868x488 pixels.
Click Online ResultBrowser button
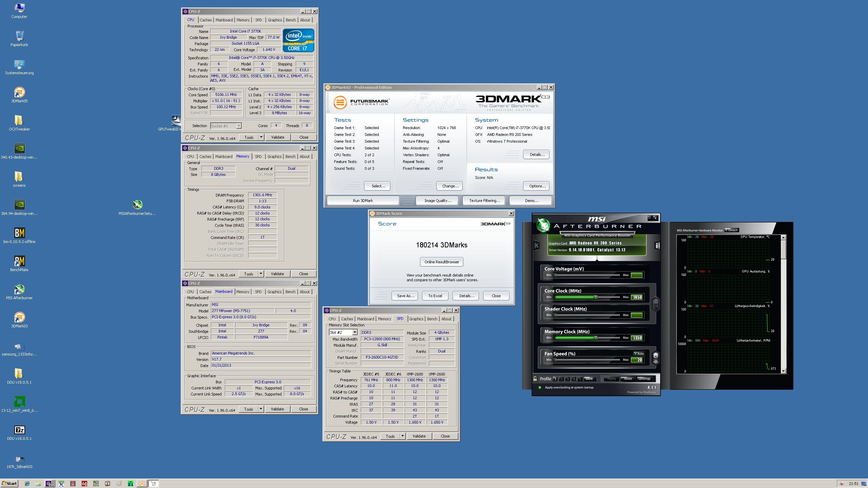441,262
